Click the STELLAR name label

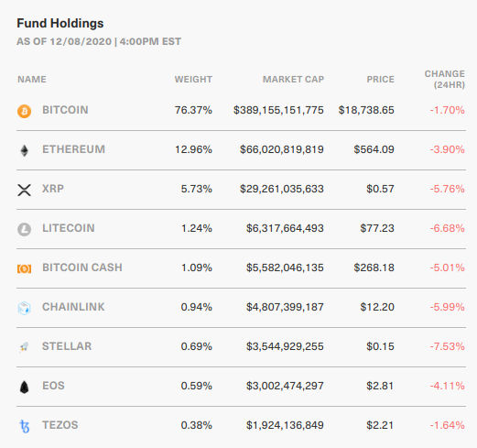coord(67,346)
